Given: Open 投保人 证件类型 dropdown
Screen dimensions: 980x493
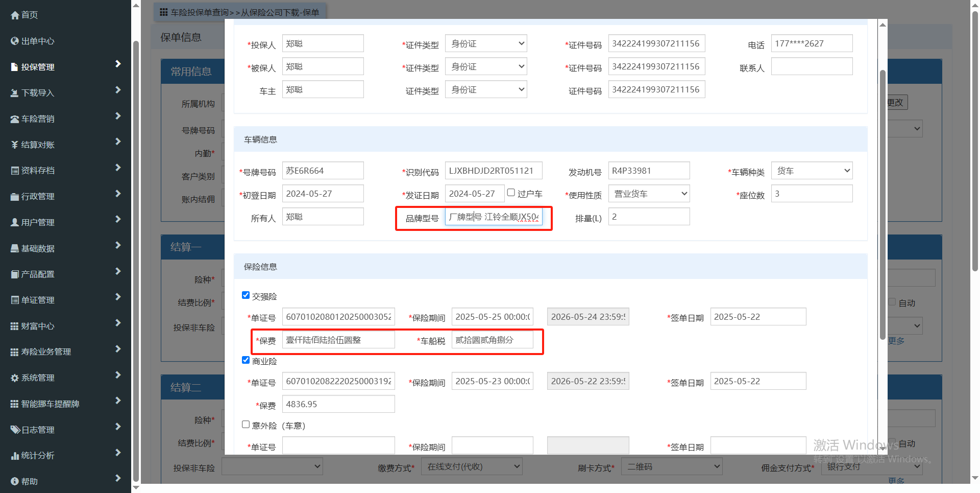Looking at the screenshot, I should 486,43.
